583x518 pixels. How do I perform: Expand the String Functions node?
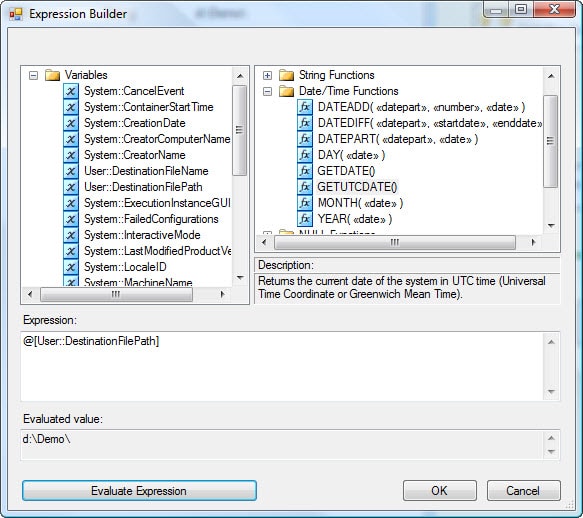click(267, 75)
